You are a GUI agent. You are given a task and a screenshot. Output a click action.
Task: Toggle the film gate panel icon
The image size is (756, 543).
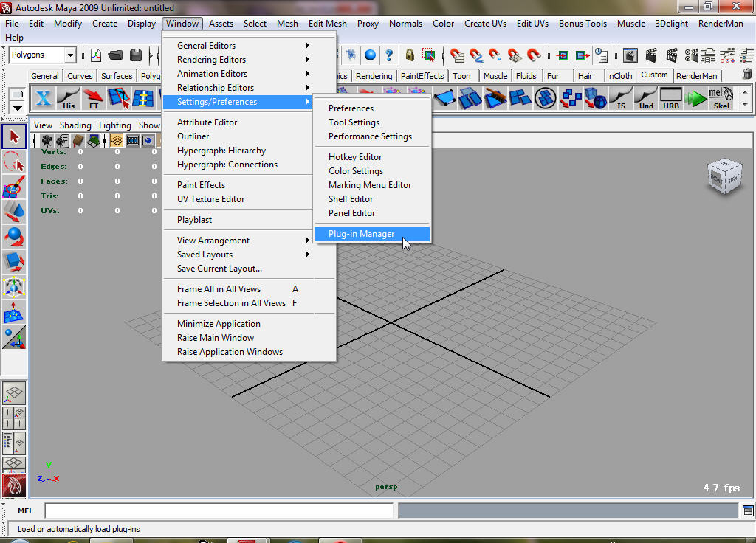point(133,141)
